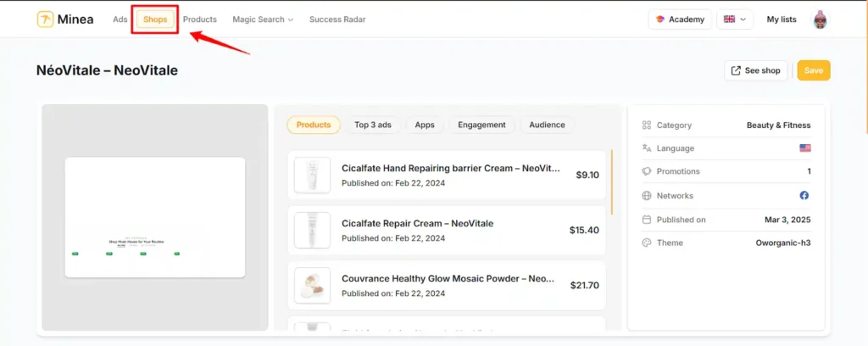The height and width of the screenshot is (346, 868).
Task: Click the Theme palette icon
Action: pos(646,243)
